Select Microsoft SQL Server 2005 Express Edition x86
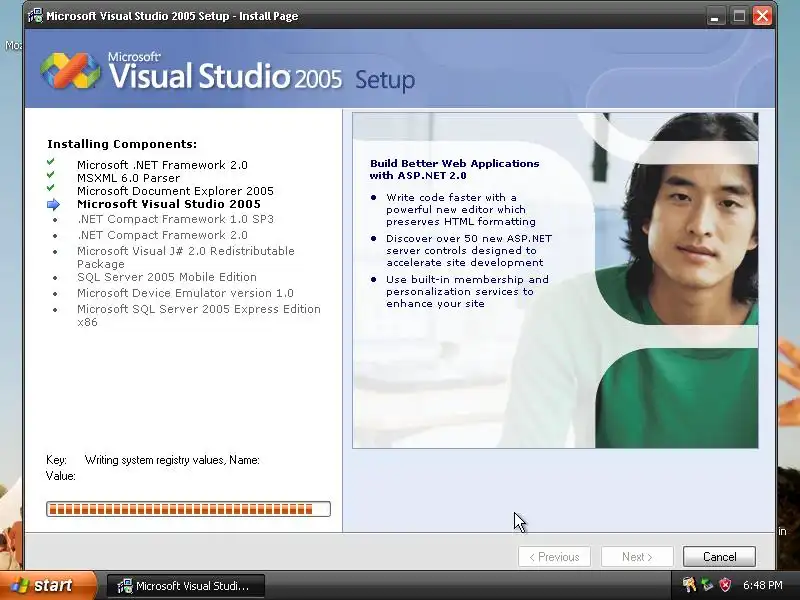This screenshot has width=800, height=600. 198,315
